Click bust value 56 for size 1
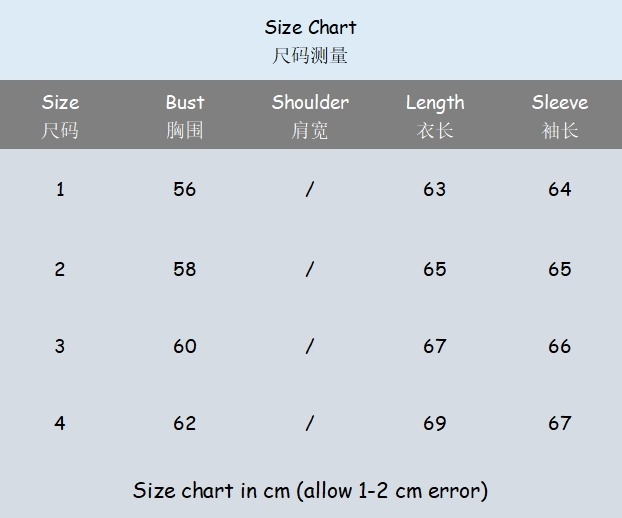The width and height of the screenshot is (622, 518). point(185,189)
